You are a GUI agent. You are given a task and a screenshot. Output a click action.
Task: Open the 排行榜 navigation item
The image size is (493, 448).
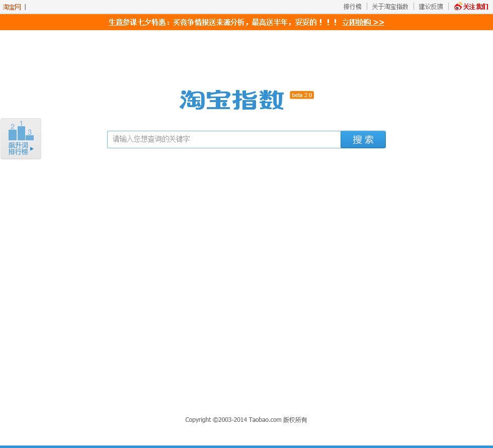tap(352, 7)
